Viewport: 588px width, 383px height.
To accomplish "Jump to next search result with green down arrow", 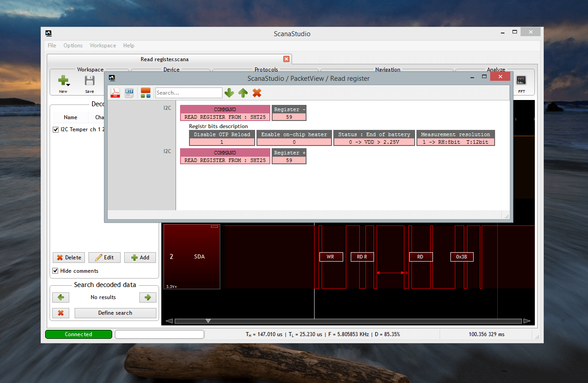I will coord(229,92).
